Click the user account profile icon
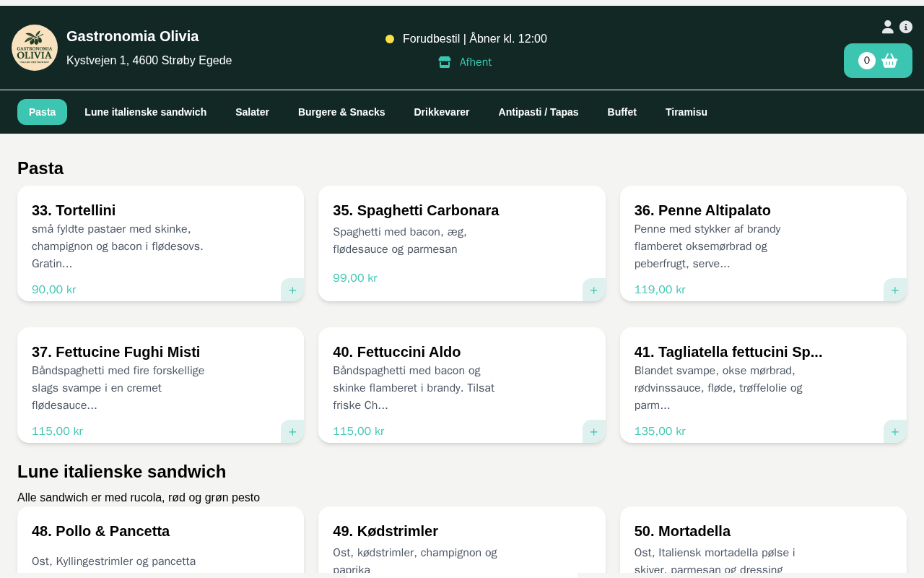Viewport: 924px width, 578px height. (x=887, y=27)
